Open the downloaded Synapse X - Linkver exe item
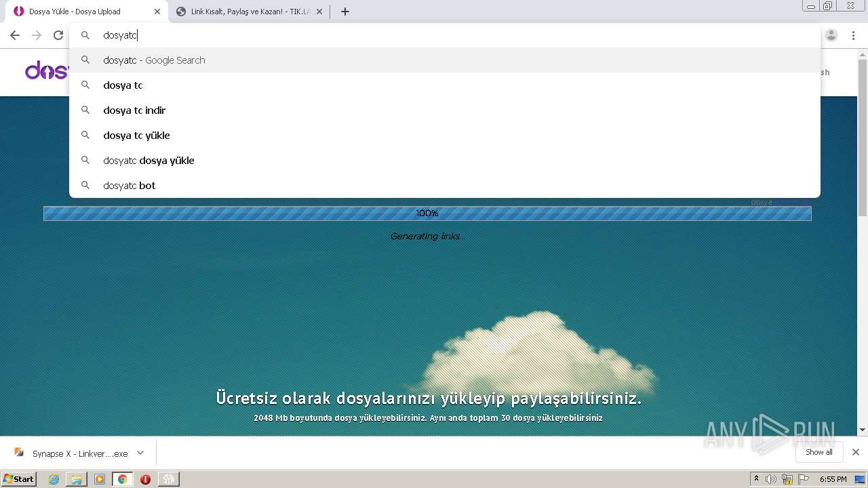This screenshot has height=488, width=868. tap(71, 453)
